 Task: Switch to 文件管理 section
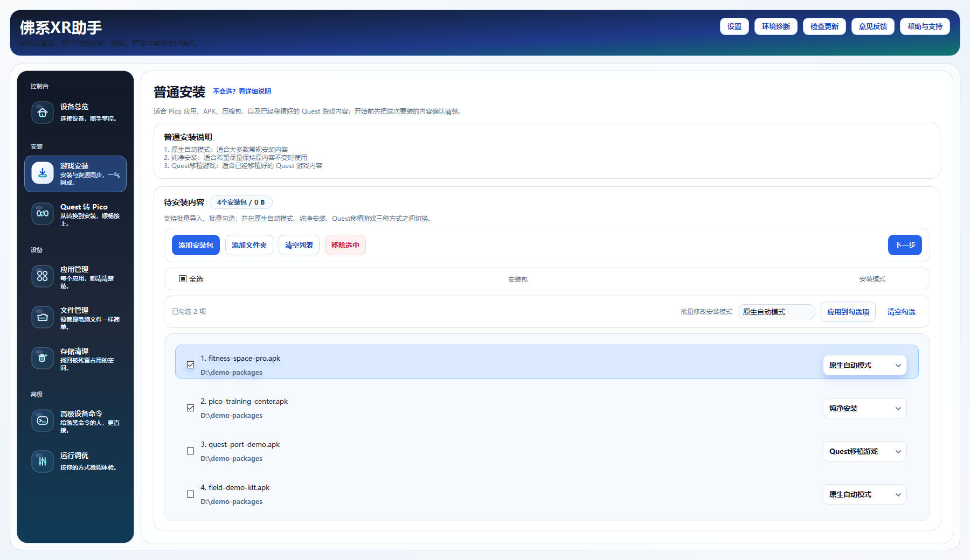point(75,318)
